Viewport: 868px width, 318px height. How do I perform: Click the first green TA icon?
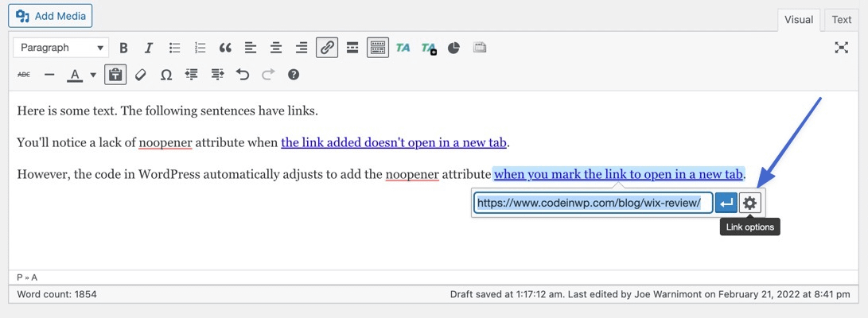[403, 48]
